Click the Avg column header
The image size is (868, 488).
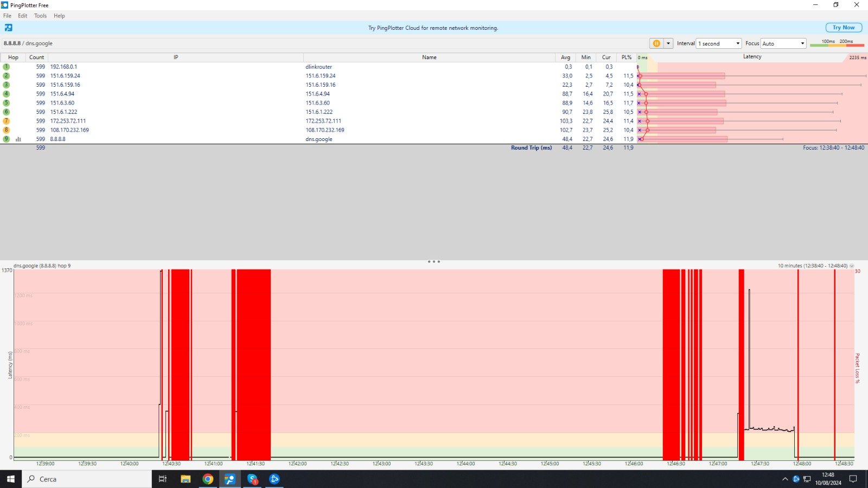[x=565, y=57]
